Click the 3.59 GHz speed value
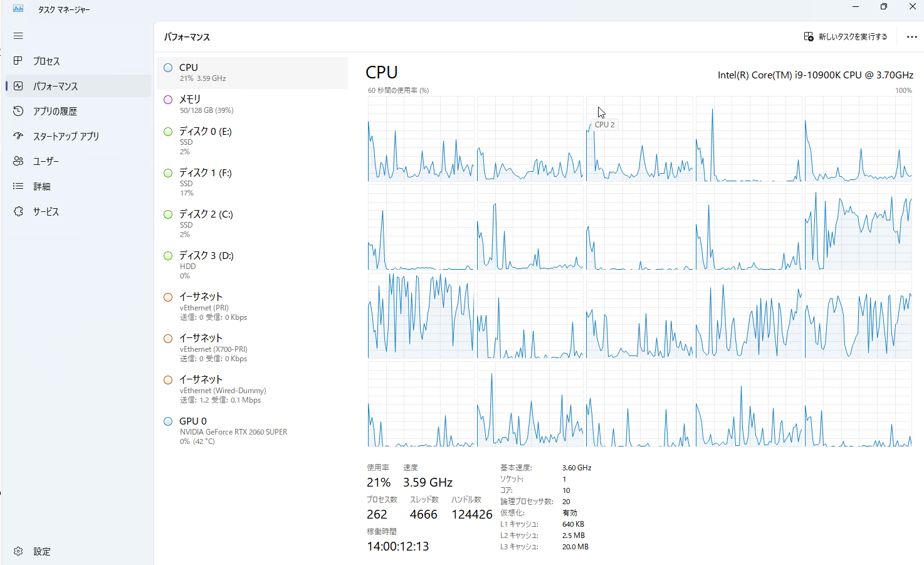Viewport: 924px width, 565px height. (x=428, y=482)
